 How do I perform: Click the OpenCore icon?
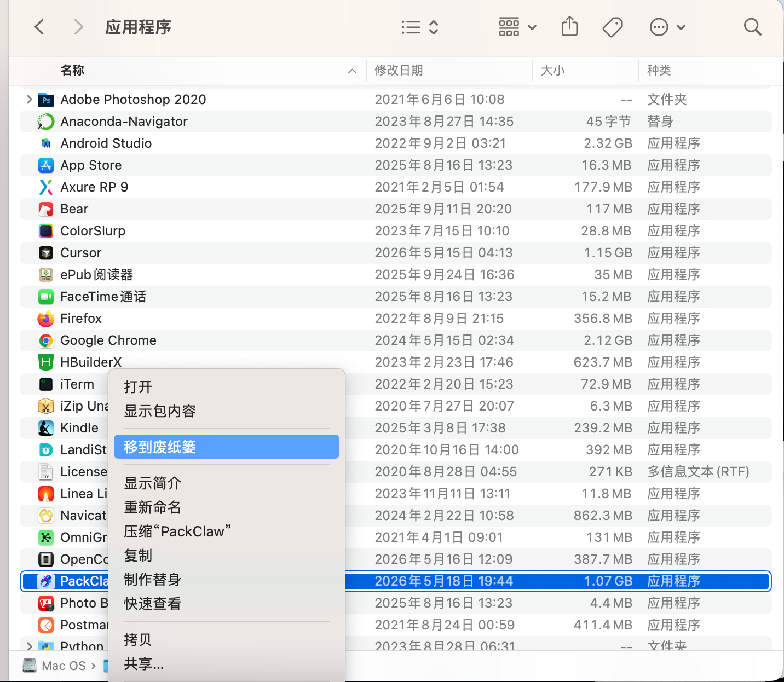46,559
